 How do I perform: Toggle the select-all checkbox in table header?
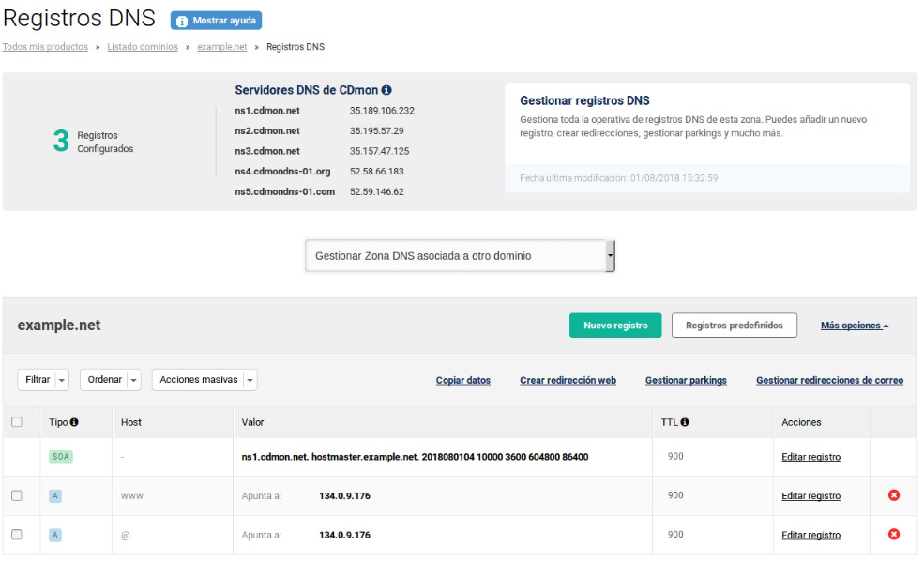coord(17,423)
